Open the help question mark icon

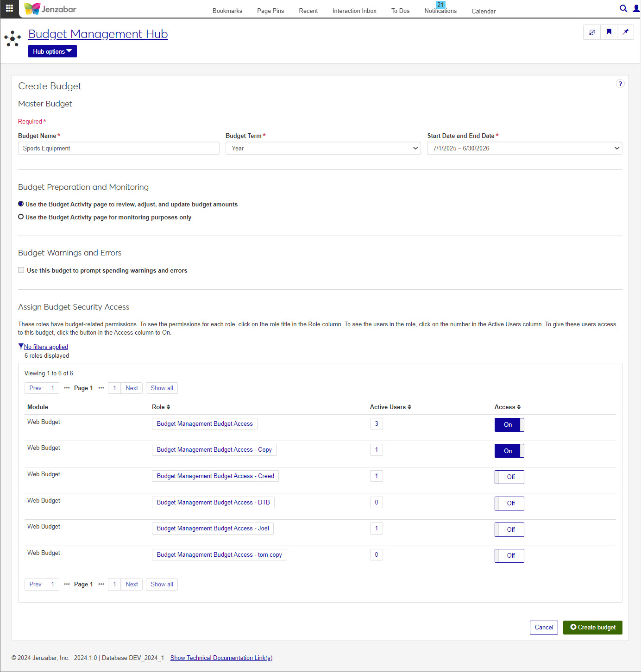click(x=620, y=84)
